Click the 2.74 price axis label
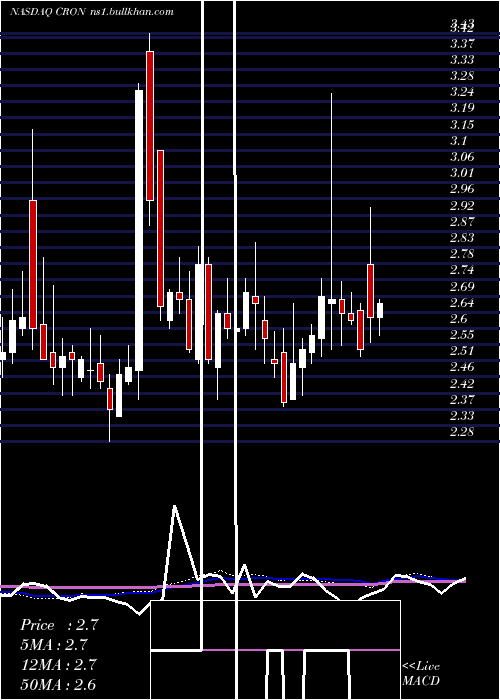Viewport: 500px width, 700px height. coord(462,270)
